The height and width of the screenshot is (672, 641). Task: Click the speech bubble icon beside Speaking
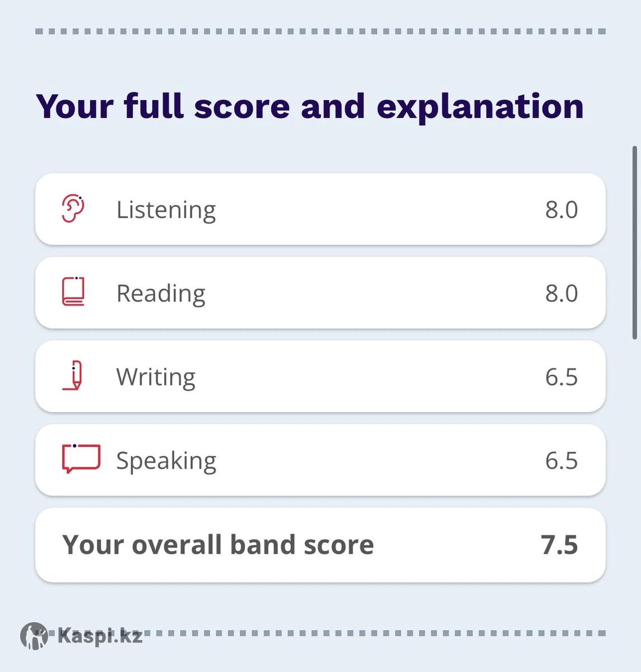click(81, 459)
